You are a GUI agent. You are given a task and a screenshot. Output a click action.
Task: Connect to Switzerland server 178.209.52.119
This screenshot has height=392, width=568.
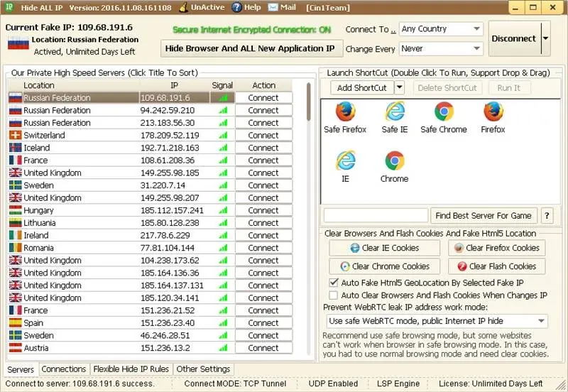(x=263, y=135)
